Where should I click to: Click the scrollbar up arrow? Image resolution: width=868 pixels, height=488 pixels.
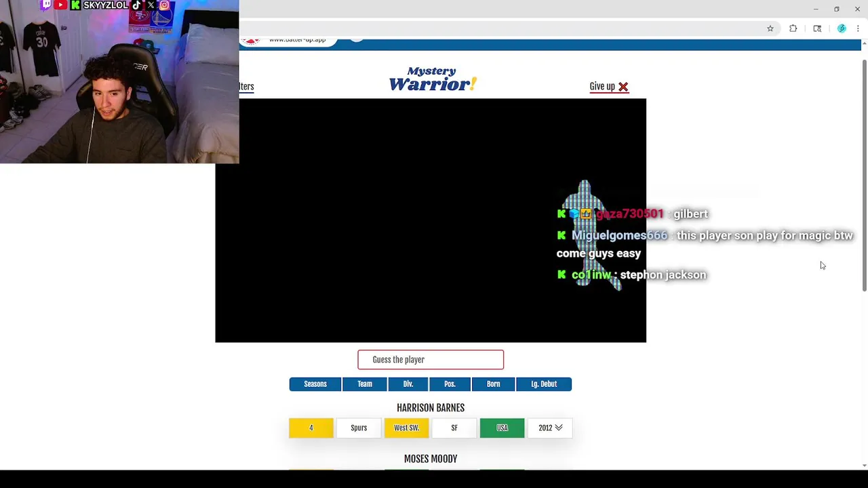pyautogui.click(x=865, y=45)
